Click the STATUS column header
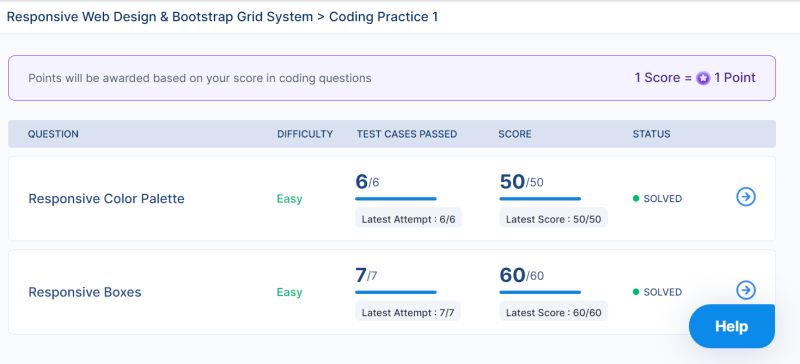Viewport: 800px width, 364px height. (652, 134)
